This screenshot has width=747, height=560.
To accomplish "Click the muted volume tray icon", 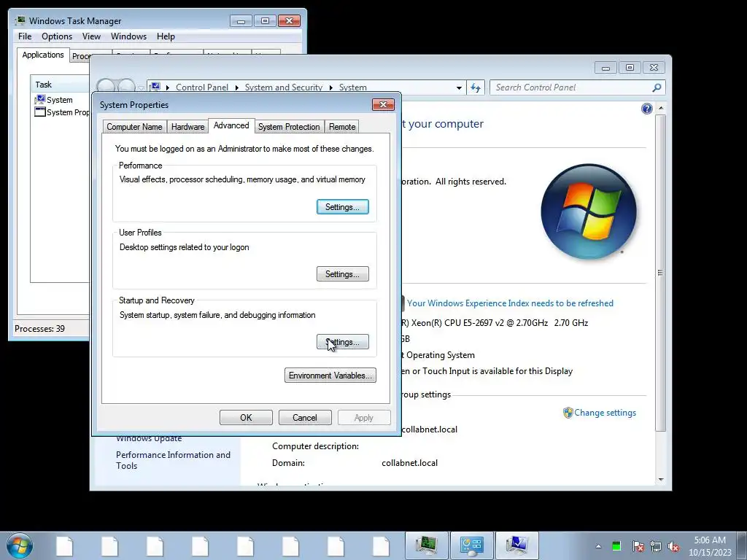I will [x=673, y=546].
